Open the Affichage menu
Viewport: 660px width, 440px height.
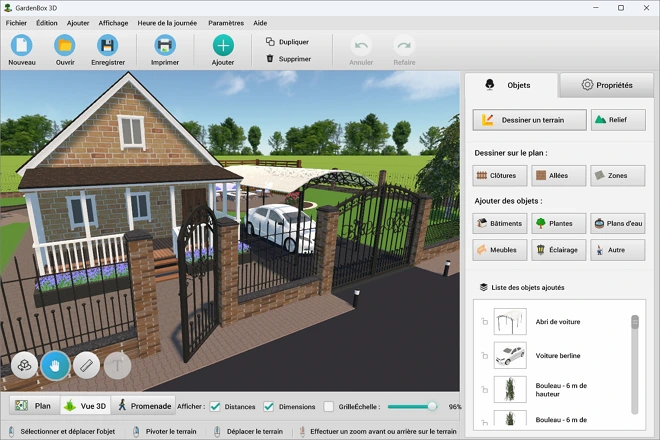113,22
